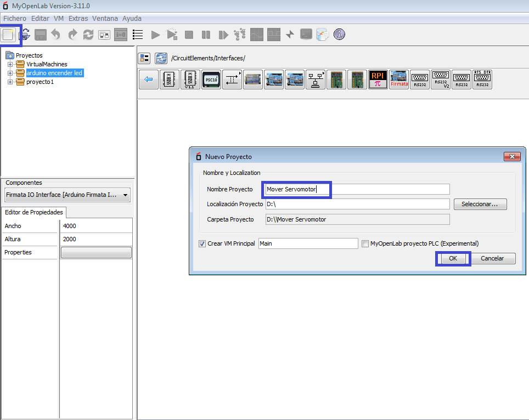
Task: Expand the arduino encender led node
Action: coord(10,73)
